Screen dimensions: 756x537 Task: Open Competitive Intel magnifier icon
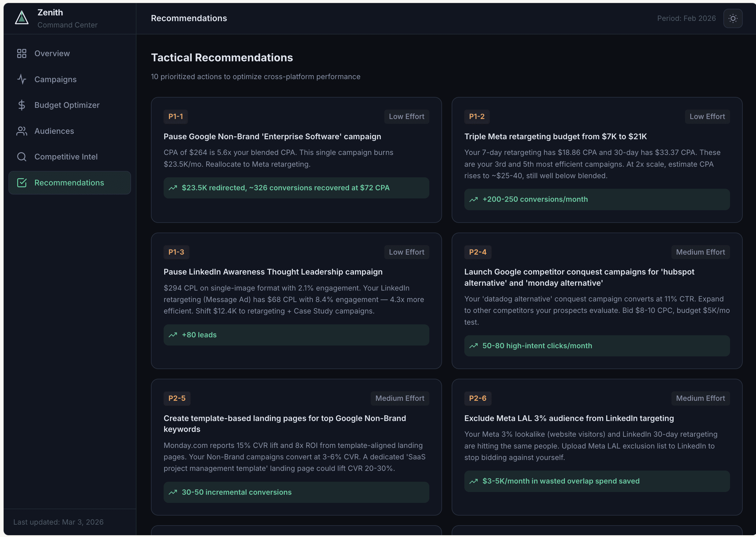(x=22, y=157)
